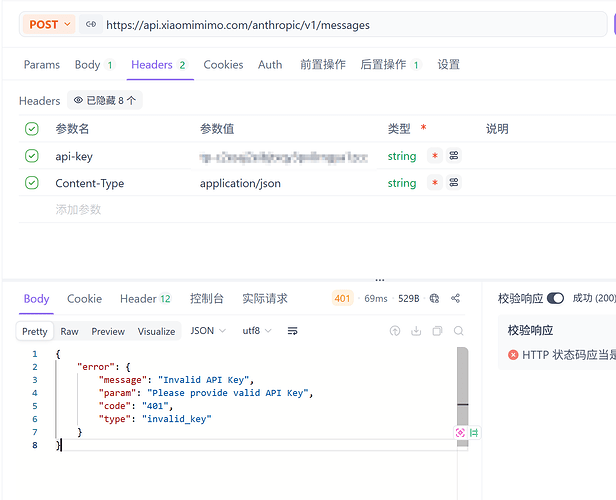Open the 后置操作 tab
This screenshot has width=616, height=500.
[390, 64]
